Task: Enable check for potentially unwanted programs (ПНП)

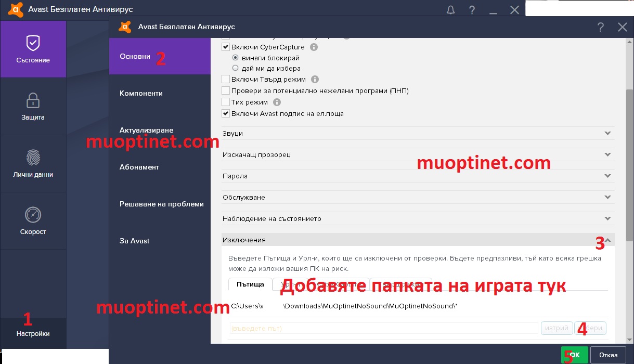Action: (x=226, y=91)
